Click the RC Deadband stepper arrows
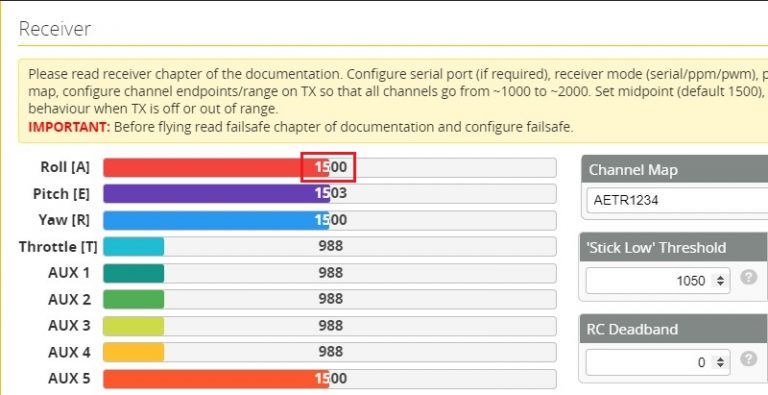 click(x=720, y=363)
